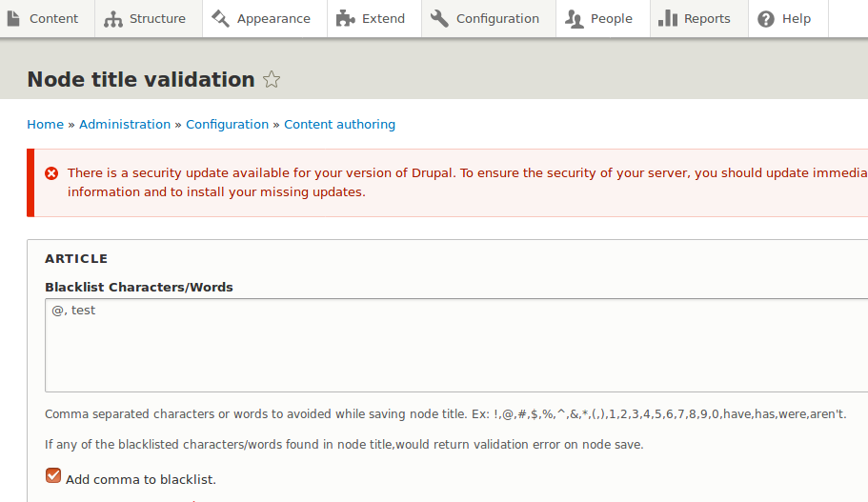Navigate to Configuration breadcrumb link

tap(227, 124)
